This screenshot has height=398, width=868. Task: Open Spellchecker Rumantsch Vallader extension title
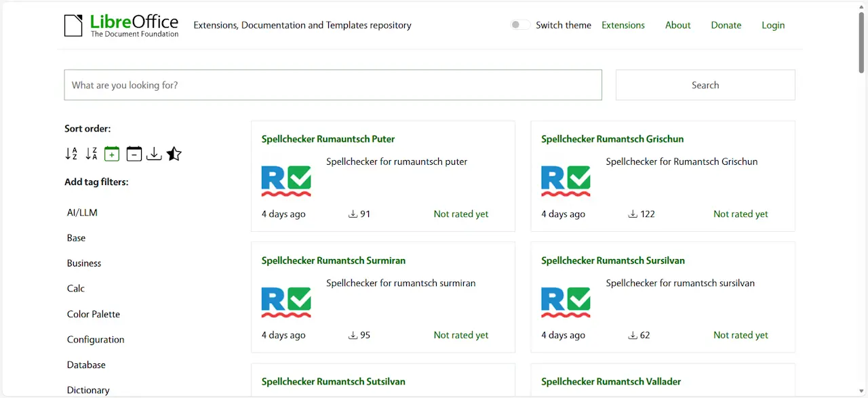coord(611,382)
